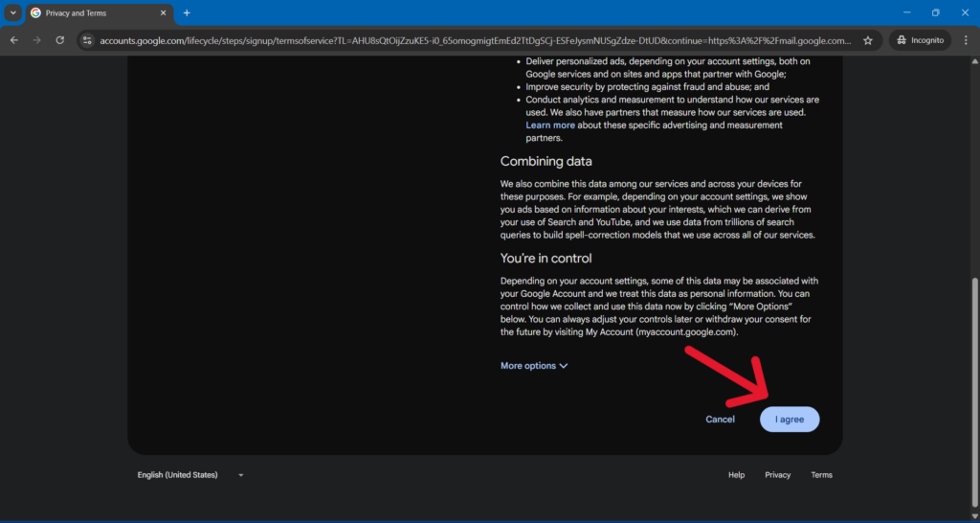Open Chrome three-dot menu
This screenshot has height=523, width=980.
click(x=965, y=40)
